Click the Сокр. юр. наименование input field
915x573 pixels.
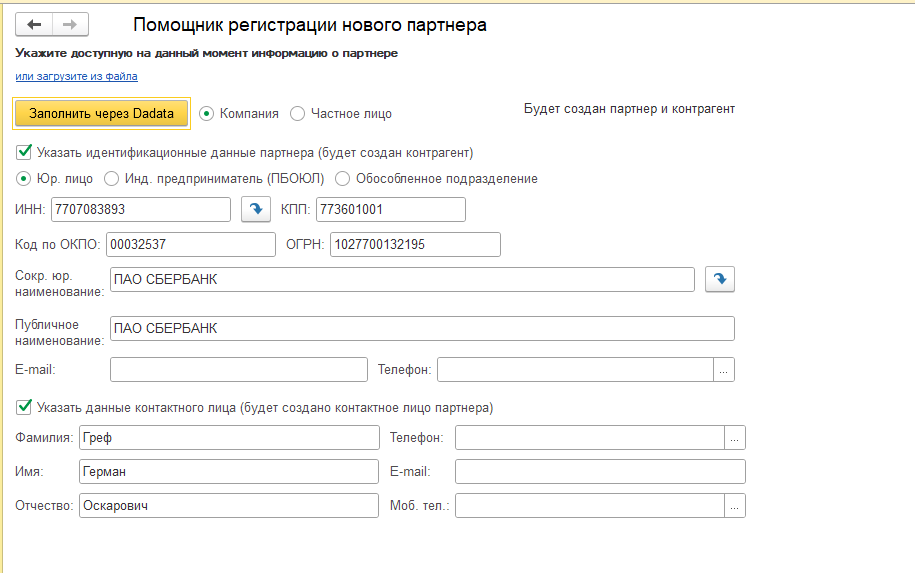(402, 279)
